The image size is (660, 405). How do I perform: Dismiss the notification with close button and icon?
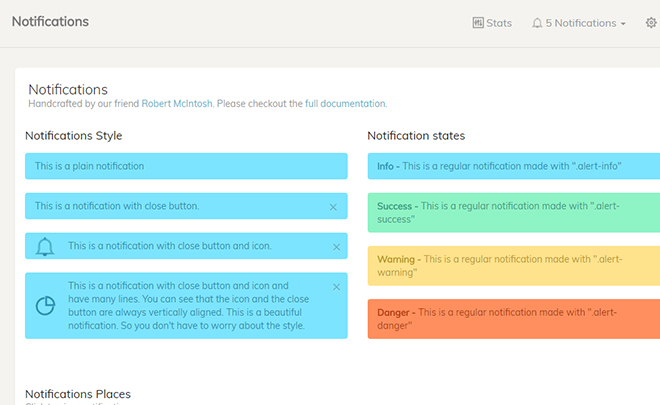pyautogui.click(x=336, y=247)
